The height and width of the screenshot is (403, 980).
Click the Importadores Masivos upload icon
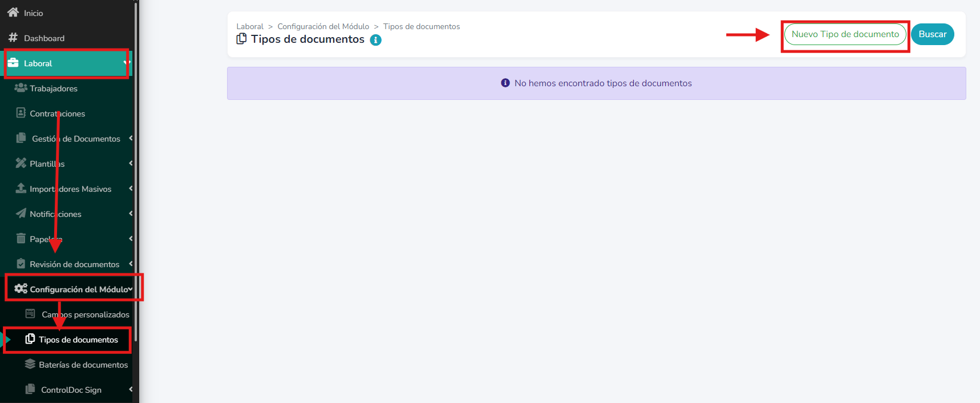coord(21,188)
